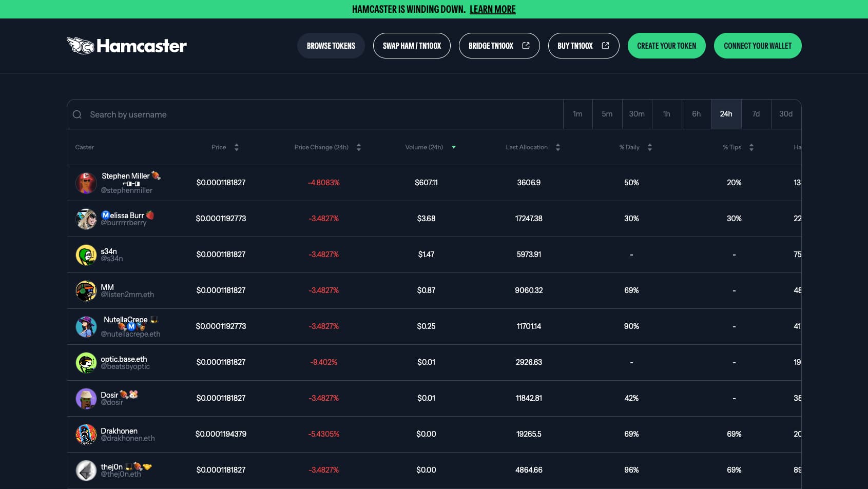Select the 1h timeframe tab
Image resolution: width=868 pixels, height=489 pixels.
click(x=667, y=114)
